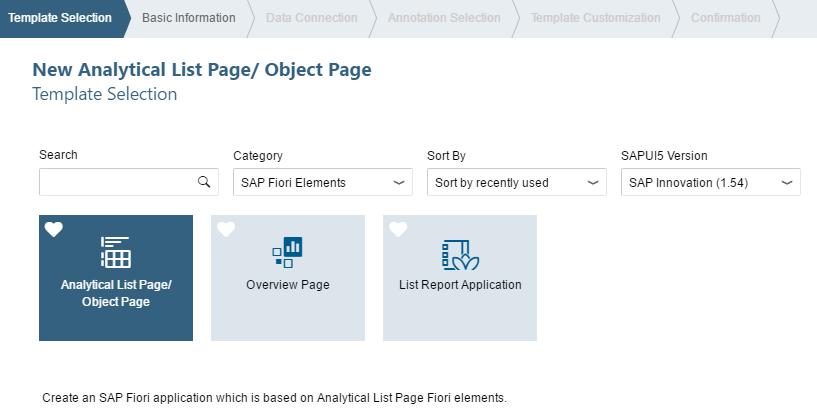The height and width of the screenshot is (420, 817).
Task: Go to the Basic Information wizard step
Action: pos(189,18)
